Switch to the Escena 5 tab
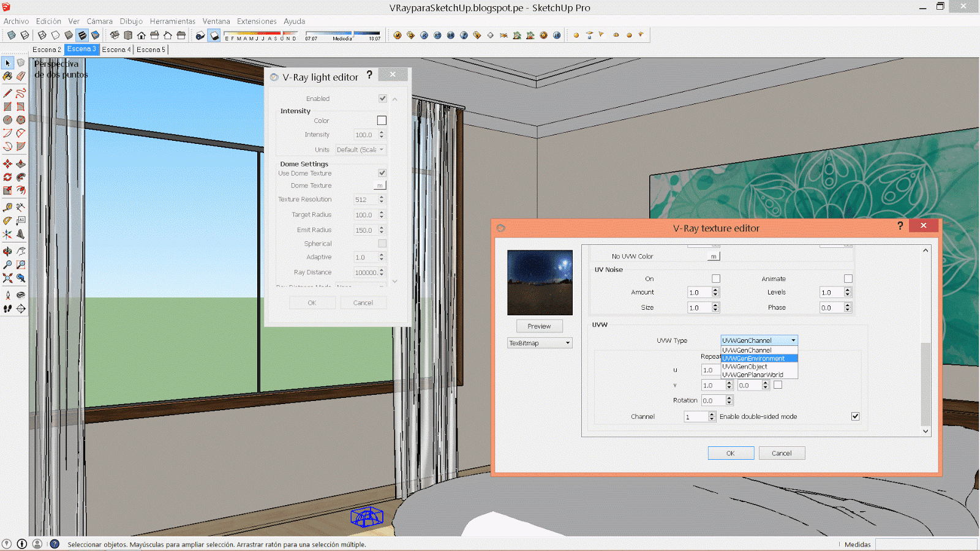 [151, 50]
